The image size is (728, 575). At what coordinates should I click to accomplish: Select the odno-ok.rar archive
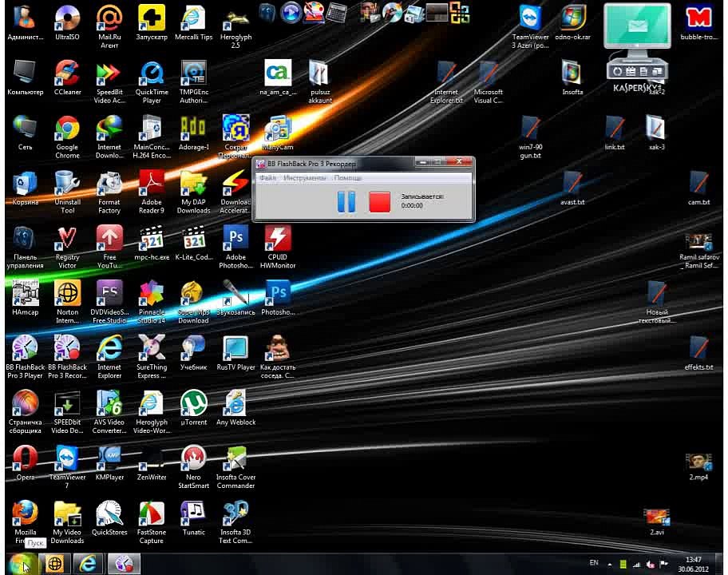coord(572,22)
